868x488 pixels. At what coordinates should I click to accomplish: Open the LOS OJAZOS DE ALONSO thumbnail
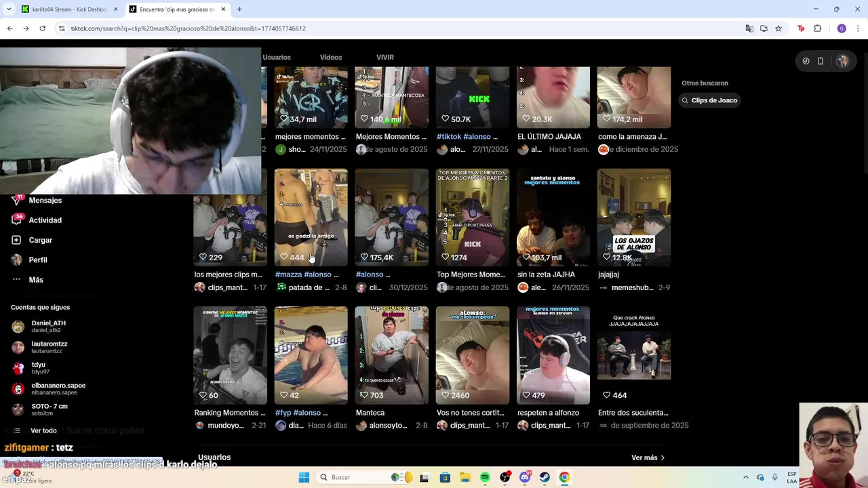click(634, 217)
